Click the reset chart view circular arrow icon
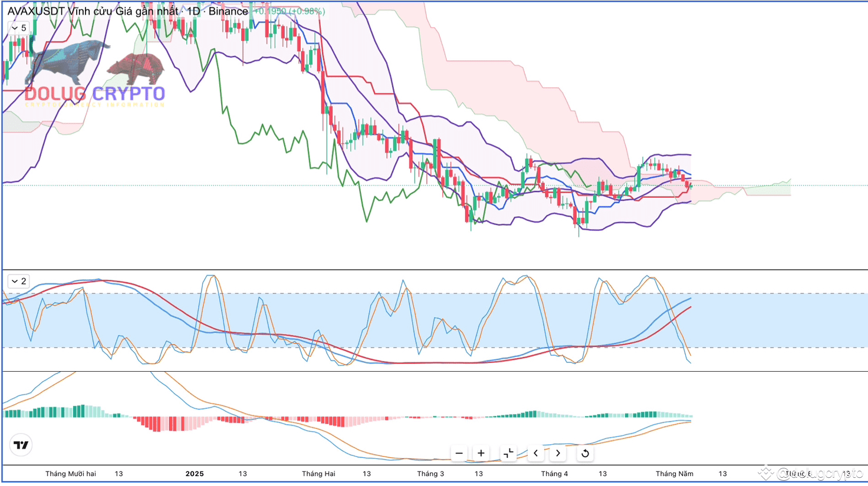Screen dimensions: 868x486 pyautogui.click(x=584, y=453)
